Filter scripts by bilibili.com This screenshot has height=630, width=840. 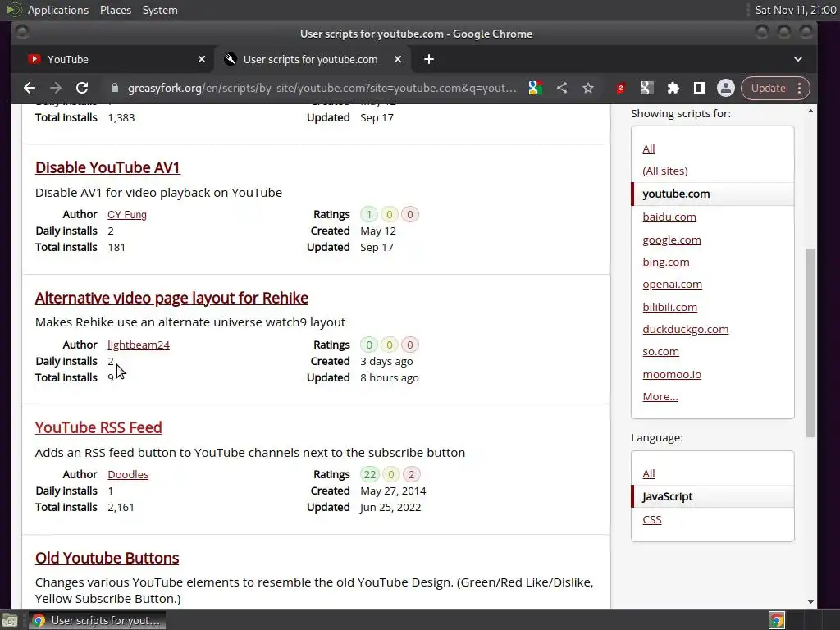669,307
